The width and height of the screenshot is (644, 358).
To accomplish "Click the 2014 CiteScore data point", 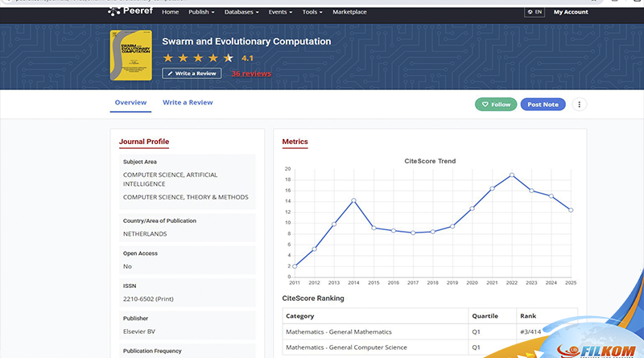I will tap(353, 200).
